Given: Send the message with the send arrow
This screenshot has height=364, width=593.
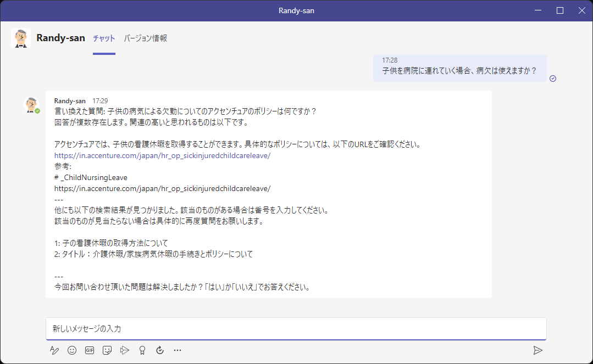Looking at the screenshot, I should tap(538, 350).
